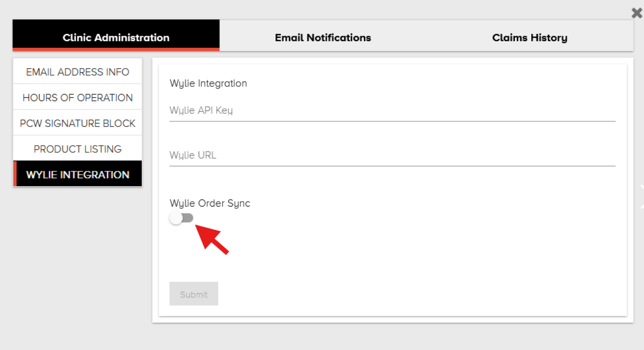Show the PCW Signature Block section
This screenshot has width=644, height=350.
(x=78, y=123)
